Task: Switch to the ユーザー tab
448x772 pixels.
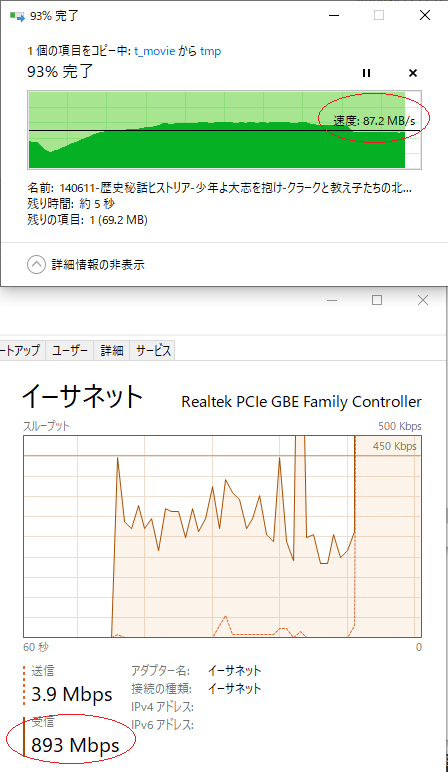Action: [x=69, y=350]
